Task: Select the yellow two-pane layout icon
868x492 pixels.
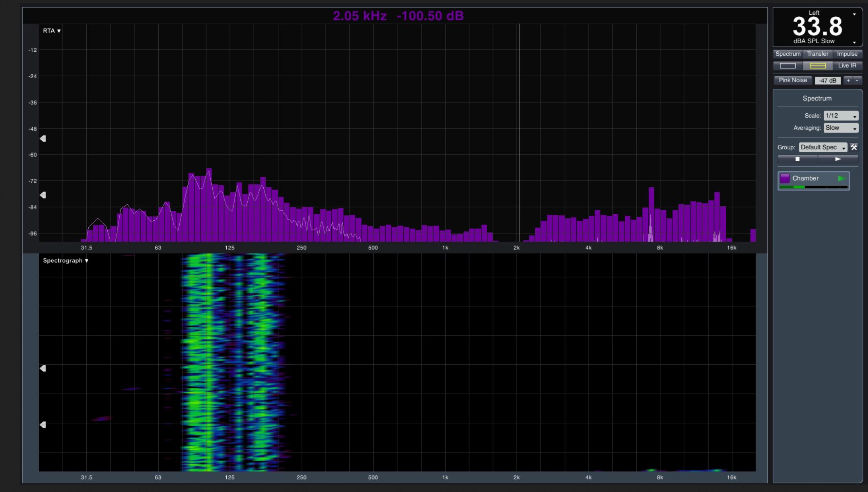Action: 817,66
